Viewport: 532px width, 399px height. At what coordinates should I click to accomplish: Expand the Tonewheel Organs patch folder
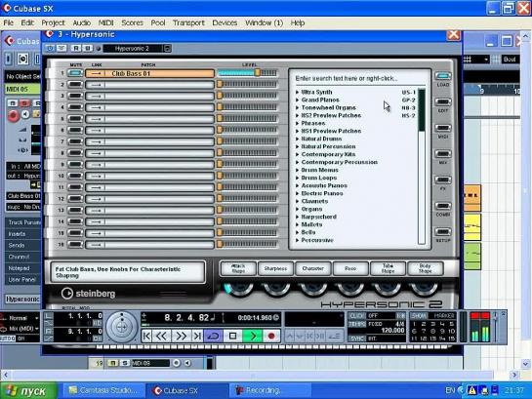pyautogui.click(x=297, y=108)
